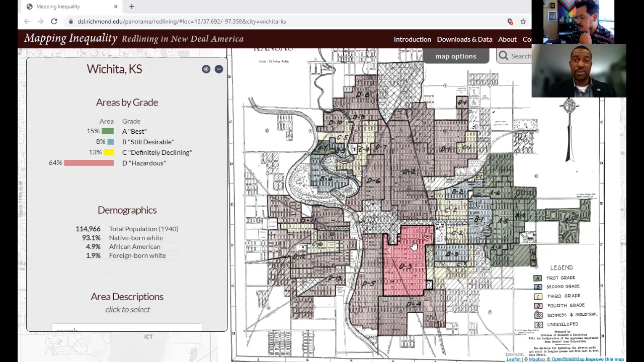Screen dimensions: 644x362
Task: Select the D-2 area on the map
Action: (x=409, y=171)
